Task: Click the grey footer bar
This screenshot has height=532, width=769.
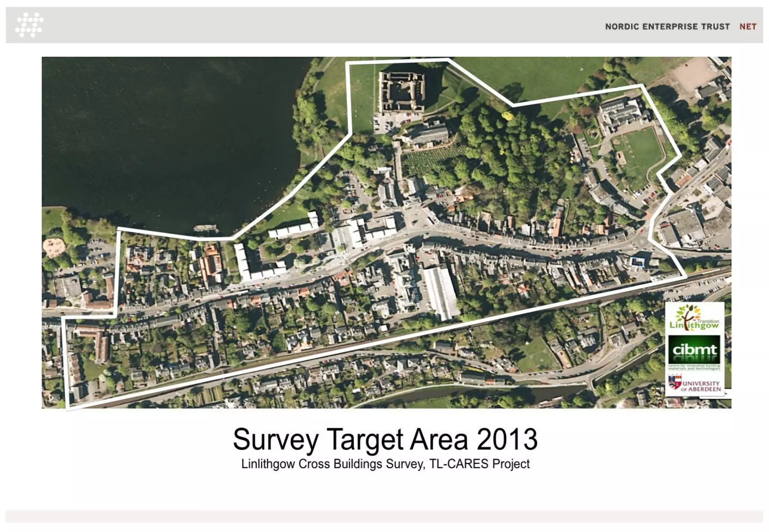Action: click(384, 516)
